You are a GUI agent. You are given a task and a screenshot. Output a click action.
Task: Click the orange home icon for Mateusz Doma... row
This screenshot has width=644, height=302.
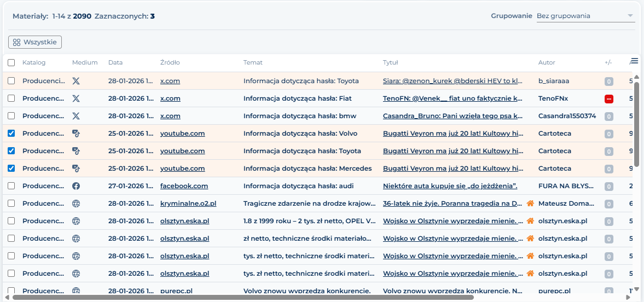pyautogui.click(x=530, y=204)
